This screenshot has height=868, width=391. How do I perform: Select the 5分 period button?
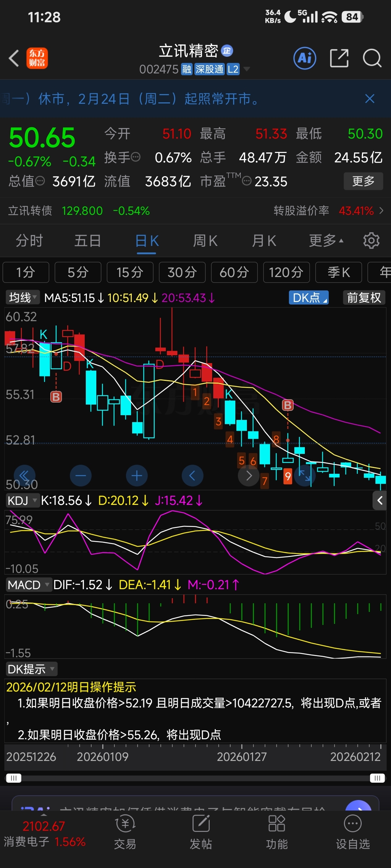coord(78,272)
